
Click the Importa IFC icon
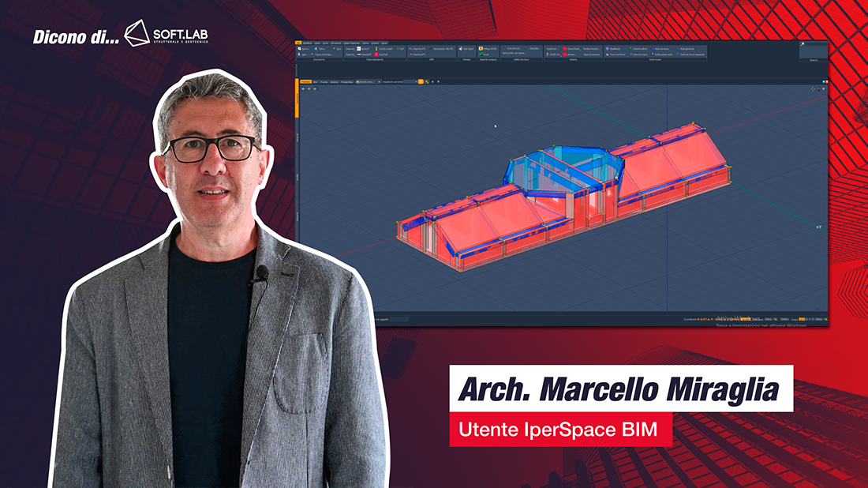tap(411, 48)
